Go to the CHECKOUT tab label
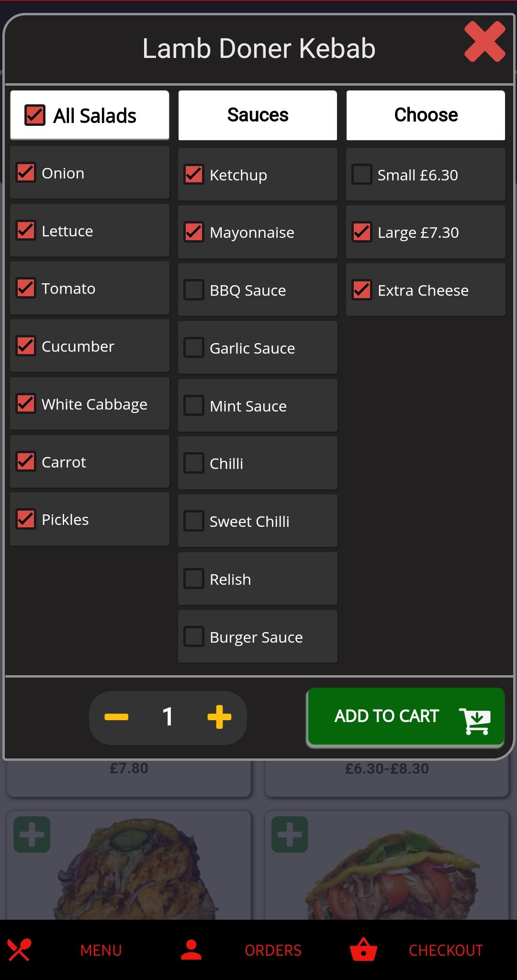The width and height of the screenshot is (517, 980). click(x=446, y=950)
